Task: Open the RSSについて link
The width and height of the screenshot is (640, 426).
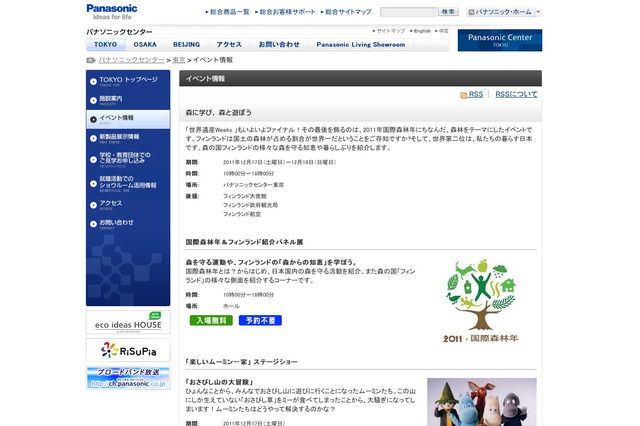Action: tap(516, 94)
